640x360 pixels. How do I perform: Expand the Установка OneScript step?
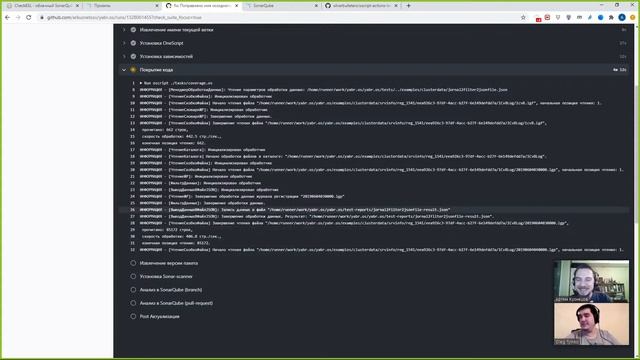[x=124, y=43]
